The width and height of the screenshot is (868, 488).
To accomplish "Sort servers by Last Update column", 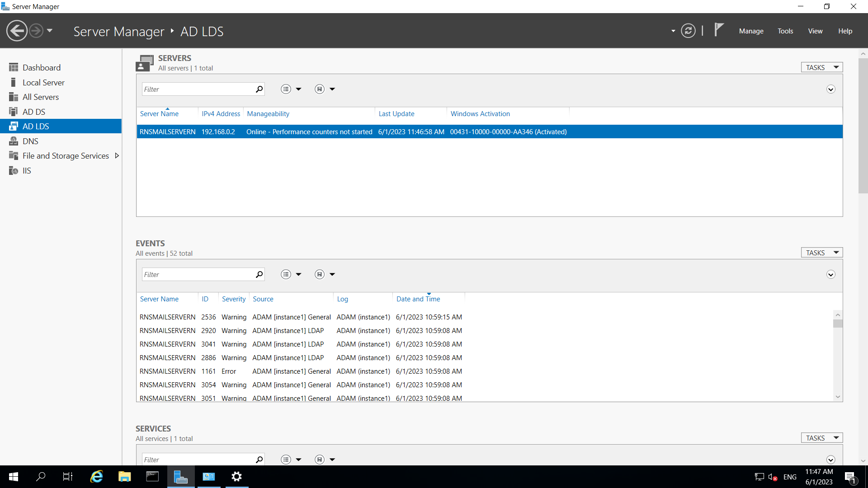I will (x=396, y=114).
